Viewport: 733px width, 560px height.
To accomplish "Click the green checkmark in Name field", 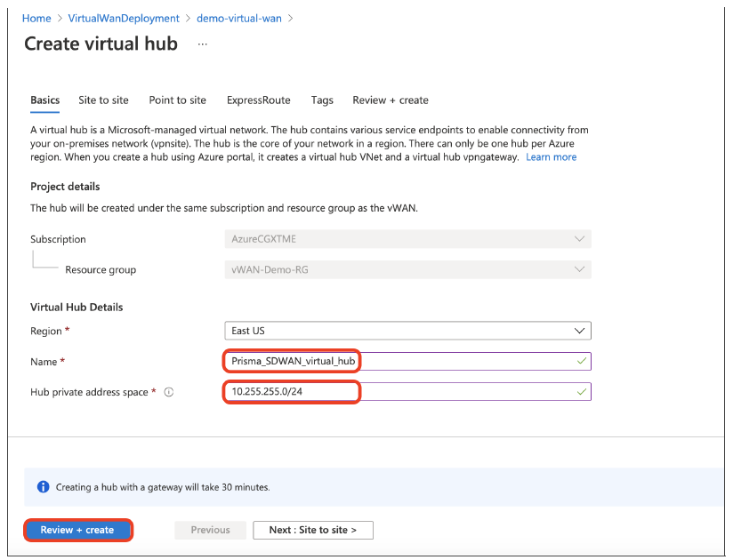I will 581,361.
